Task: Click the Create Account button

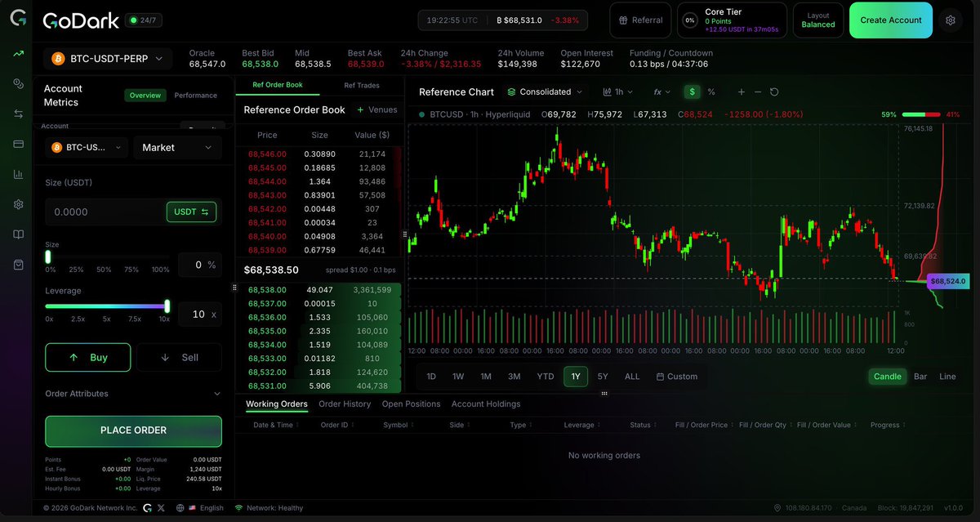Action: click(891, 20)
